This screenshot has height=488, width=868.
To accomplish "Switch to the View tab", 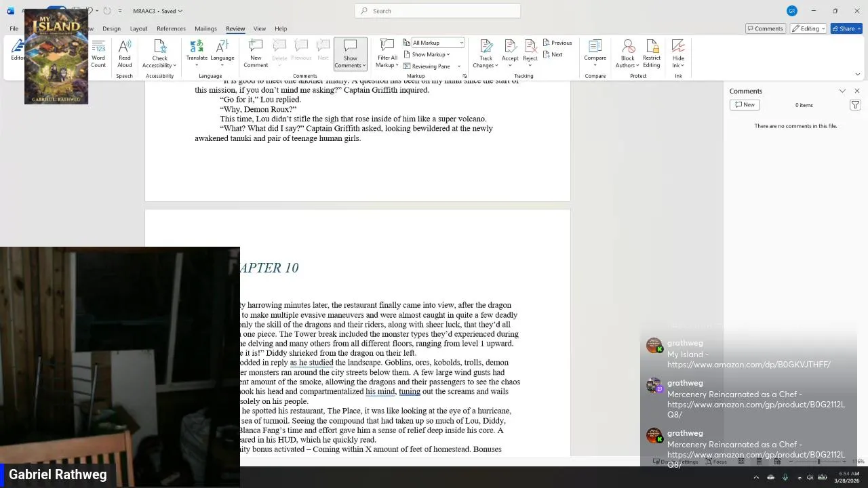I will [259, 28].
